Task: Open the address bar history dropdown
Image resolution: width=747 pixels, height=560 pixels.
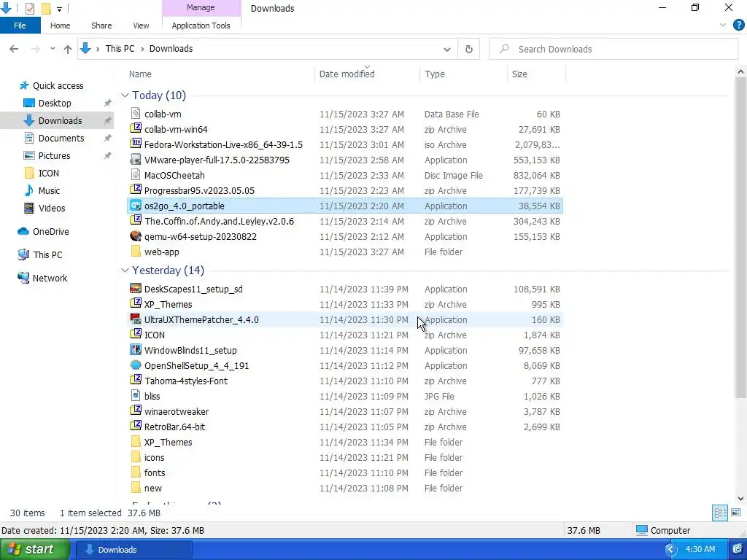Action: tap(447, 49)
